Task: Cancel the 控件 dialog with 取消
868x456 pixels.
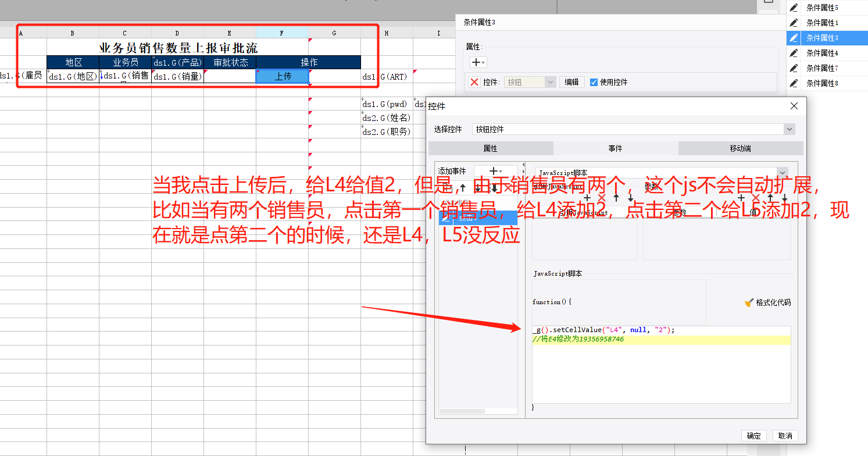Action: pyautogui.click(x=785, y=436)
